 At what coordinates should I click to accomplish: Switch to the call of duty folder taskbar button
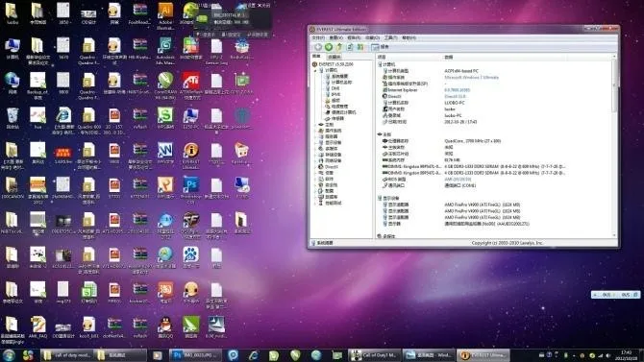coord(67,355)
